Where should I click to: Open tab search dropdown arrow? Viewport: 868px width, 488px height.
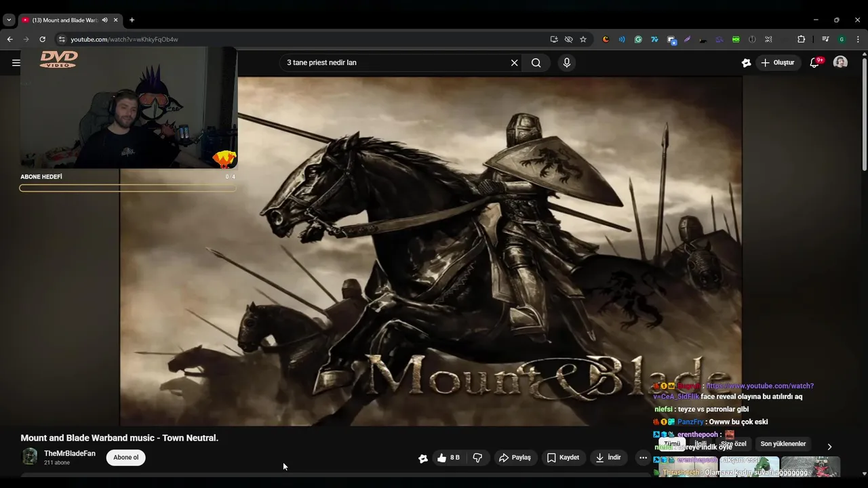(9, 20)
